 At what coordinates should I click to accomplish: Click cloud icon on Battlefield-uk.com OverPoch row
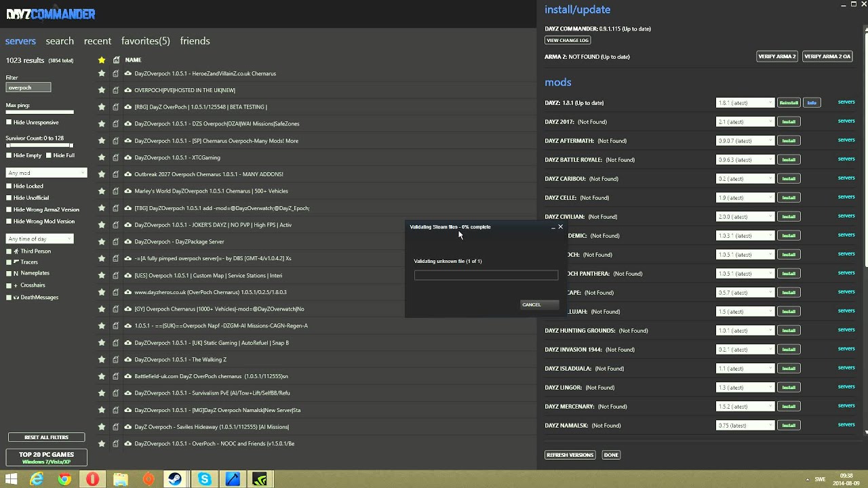pyautogui.click(x=127, y=376)
